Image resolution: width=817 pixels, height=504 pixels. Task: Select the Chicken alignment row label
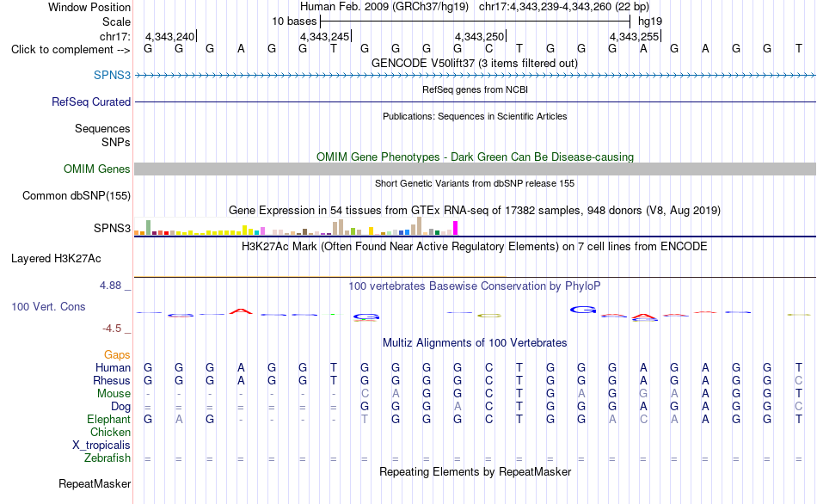[110, 432]
